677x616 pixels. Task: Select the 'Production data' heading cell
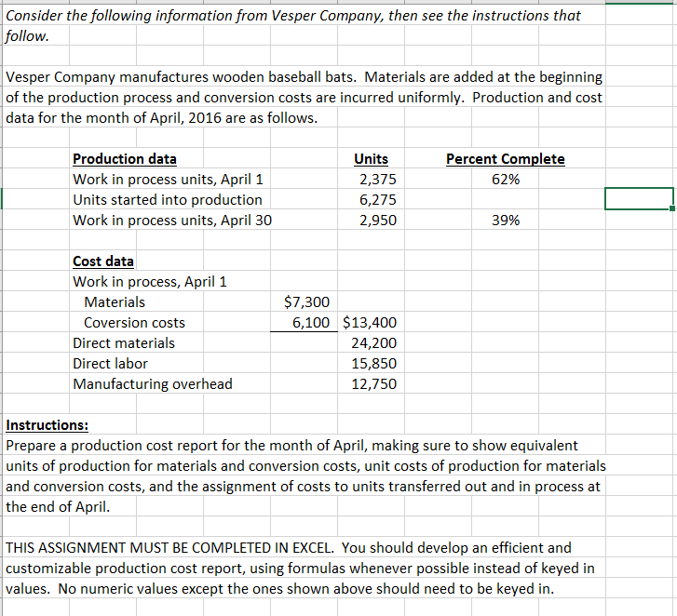(x=125, y=159)
